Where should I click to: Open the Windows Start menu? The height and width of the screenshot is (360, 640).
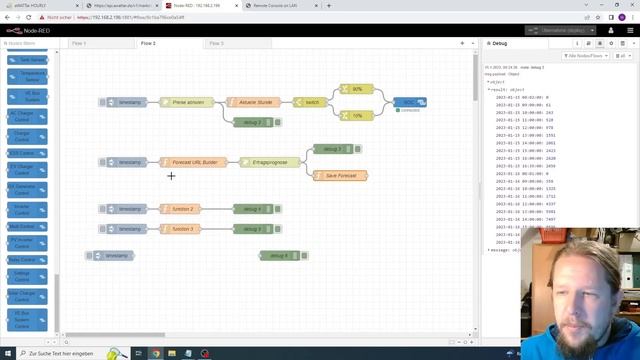8,353
